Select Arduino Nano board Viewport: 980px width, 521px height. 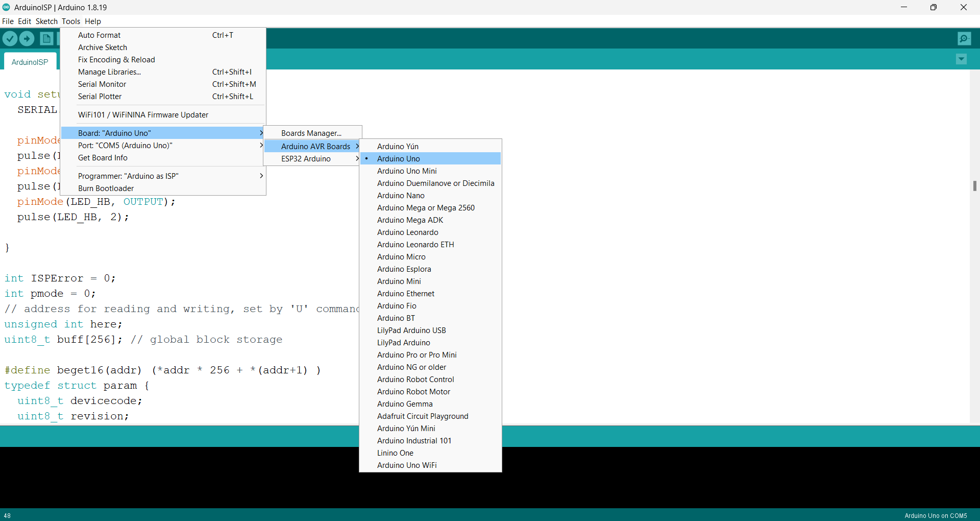[430, 196]
